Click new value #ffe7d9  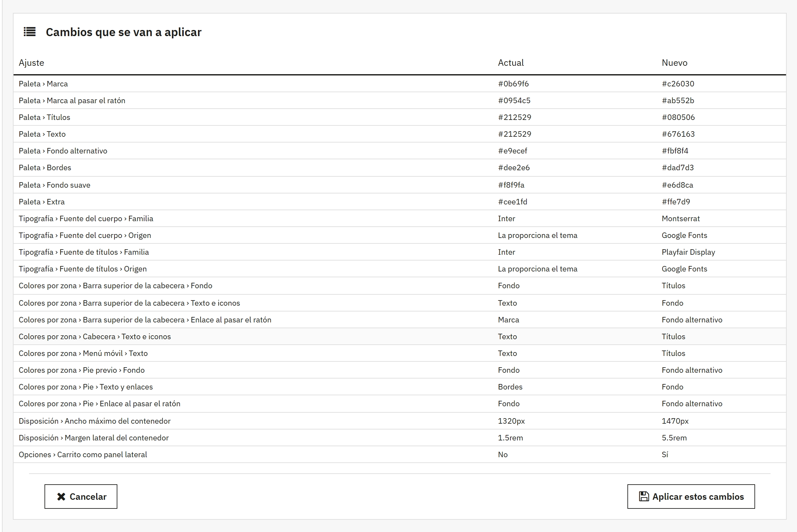pos(675,202)
